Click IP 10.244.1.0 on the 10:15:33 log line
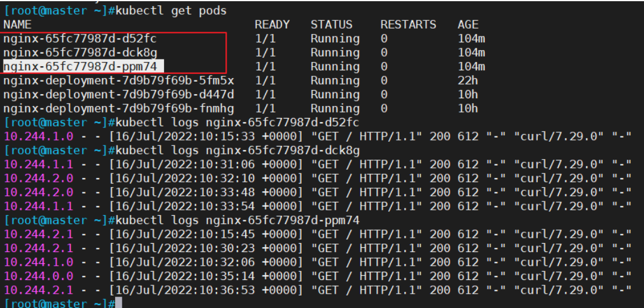Image resolution: width=644 pixels, height=308 pixels. [x=39, y=136]
